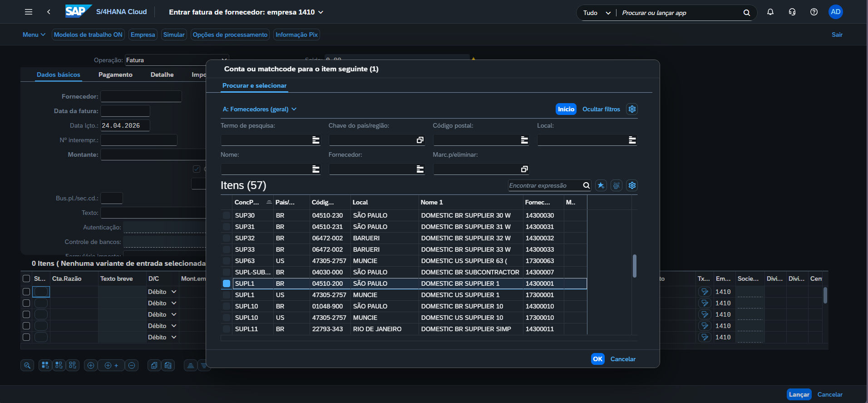The image size is (868, 403).
Task: Select the Procurar e selecionar tab
Action: point(254,85)
